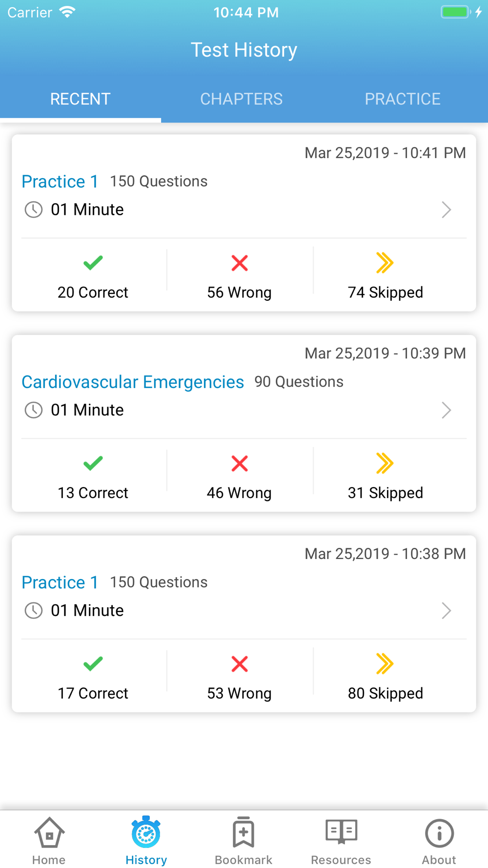Viewport: 488px width, 868px height.
Task: Tap clock icon in Cardiovascular Emergencies card
Action: [34, 410]
